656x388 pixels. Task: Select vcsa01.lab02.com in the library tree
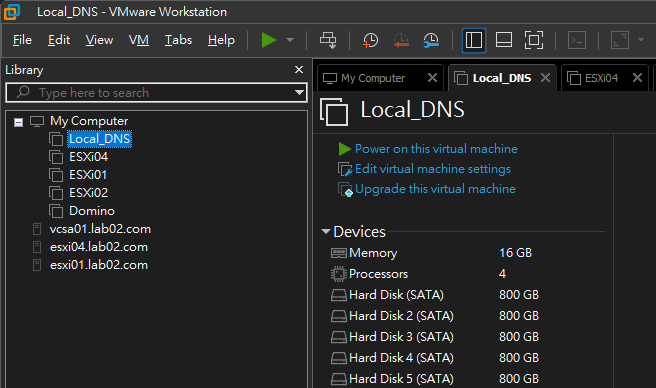(x=100, y=229)
